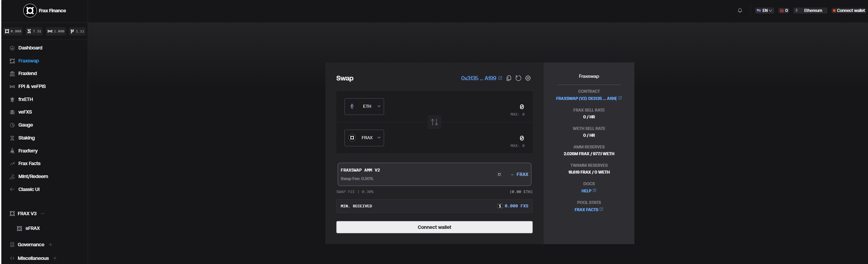Click MAX under the FRAX amount
Image resolution: width=868 pixels, height=264 pixels.
pyautogui.click(x=517, y=146)
